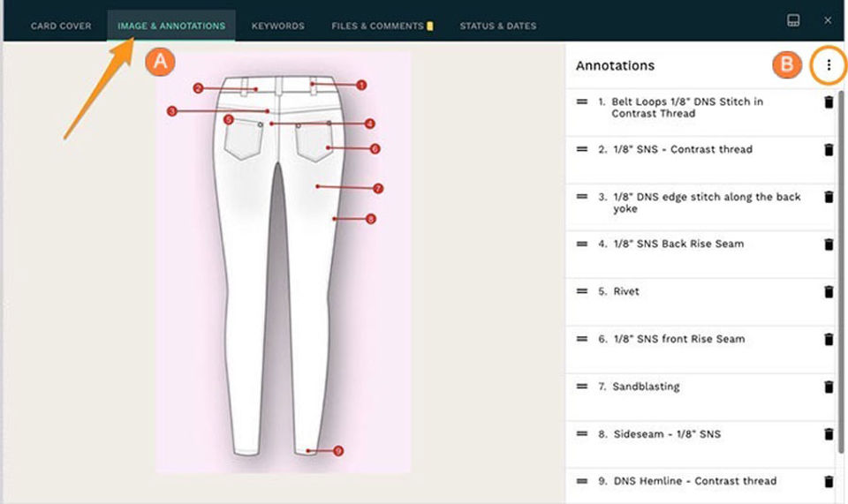Viewport: 848px width, 504px height.
Task: Click the "Rivet" annotation text
Action: tap(625, 291)
